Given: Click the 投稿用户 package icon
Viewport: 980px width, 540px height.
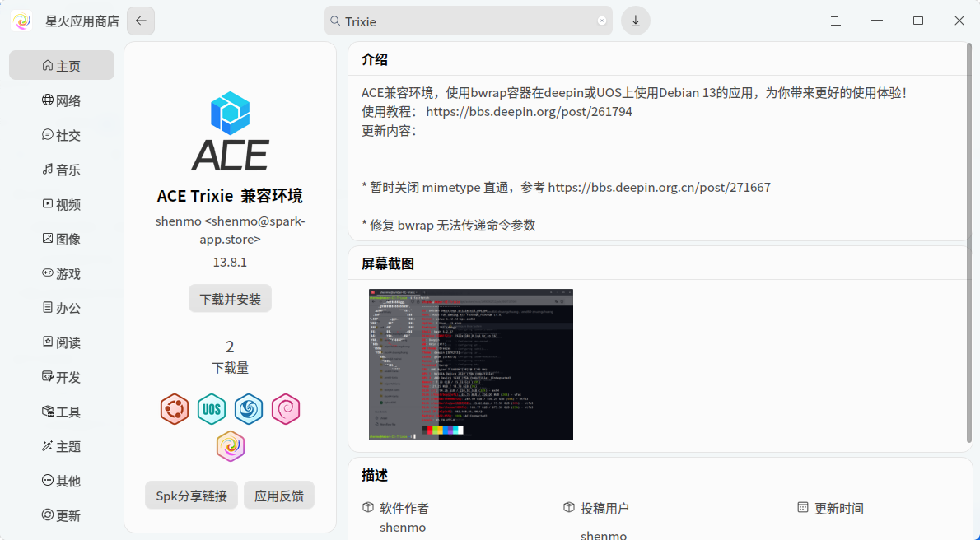Looking at the screenshot, I should pos(569,508).
